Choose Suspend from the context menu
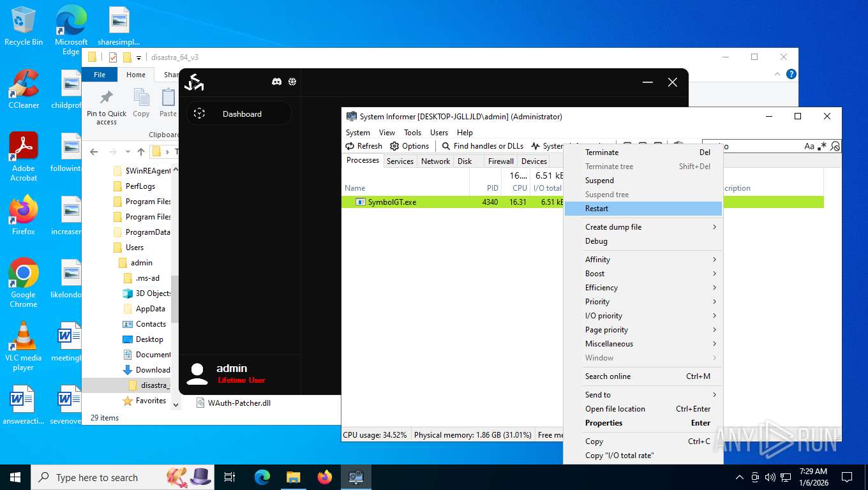 pyautogui.click(x=643, y=181)
